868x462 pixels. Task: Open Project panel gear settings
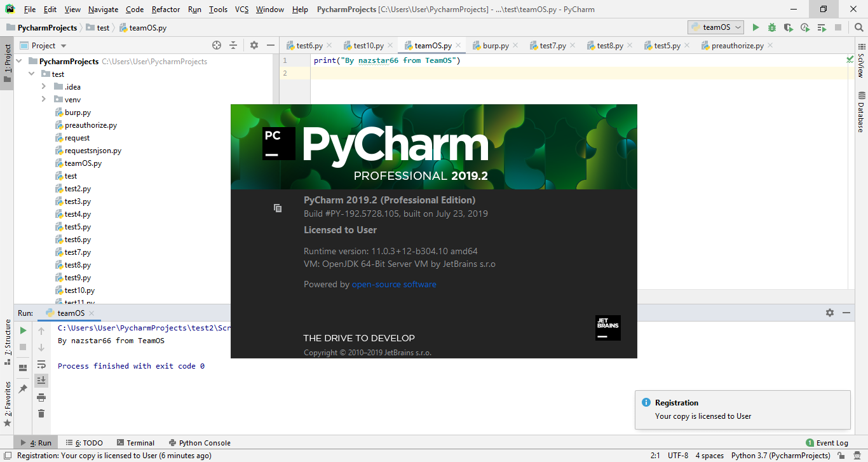coord(254,45)
